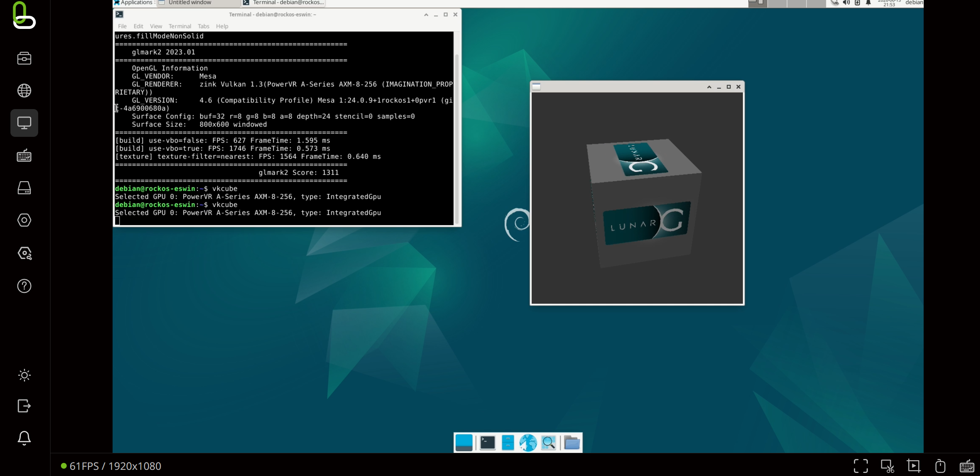
Task: Click the logout icon in the sidebar
Action: (24, 406)
